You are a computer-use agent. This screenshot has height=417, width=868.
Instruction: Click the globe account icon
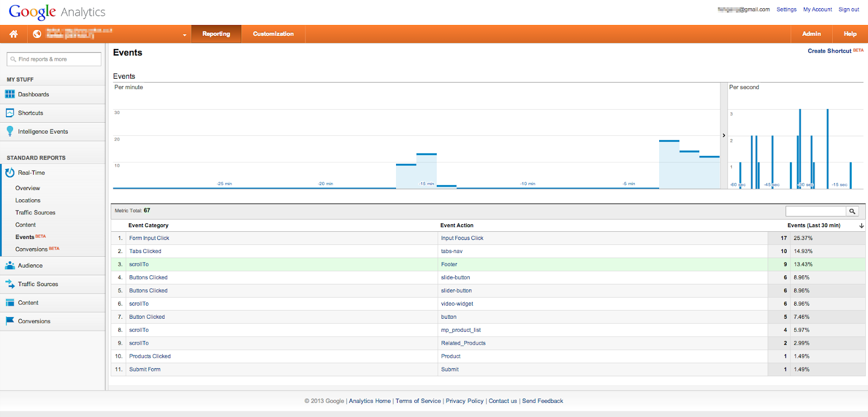coord(37,34)
